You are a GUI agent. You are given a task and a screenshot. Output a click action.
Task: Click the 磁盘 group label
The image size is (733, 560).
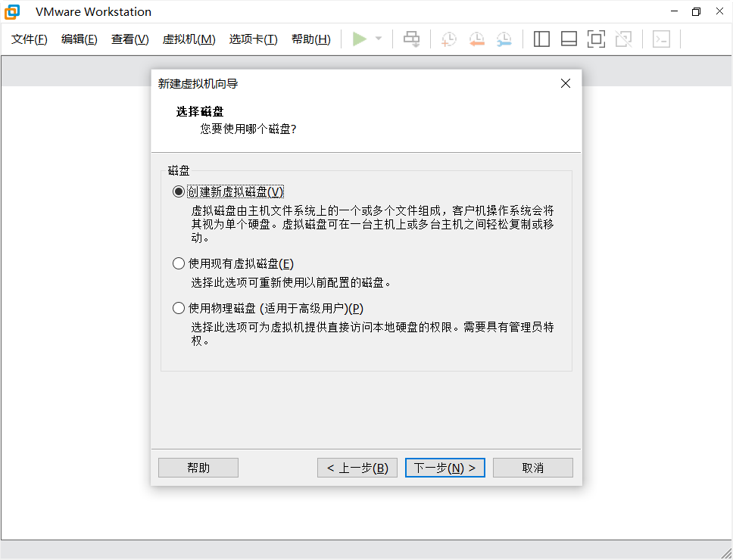(179, 171)
